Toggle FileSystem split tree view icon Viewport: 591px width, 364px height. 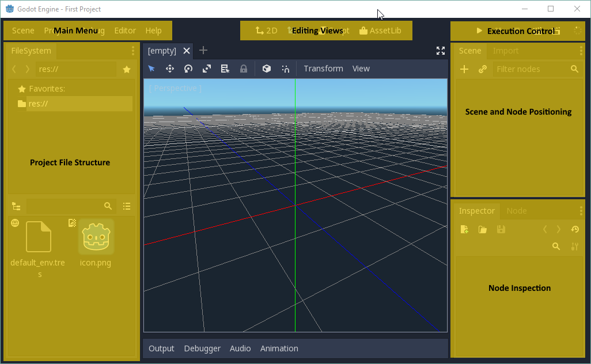[x=16, y=206]
